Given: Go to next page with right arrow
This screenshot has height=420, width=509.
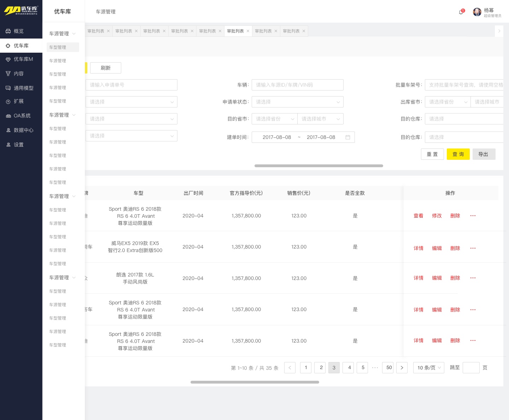Looking at the screenshot, I should coord(402,368).
